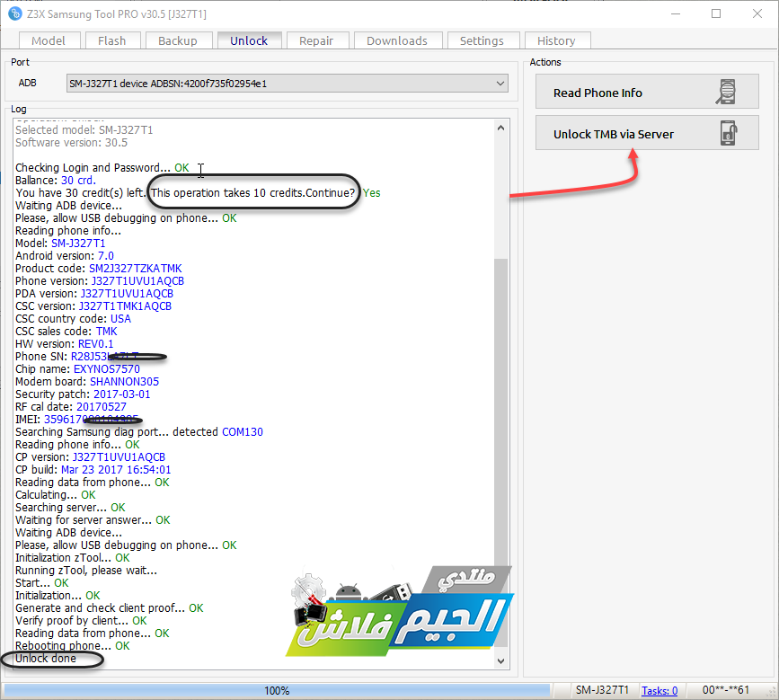The width and height of the screenshot is (779, 700).
Task: Switch to the Flash tab
Action: pyautogui.click(x=112, y=40)
